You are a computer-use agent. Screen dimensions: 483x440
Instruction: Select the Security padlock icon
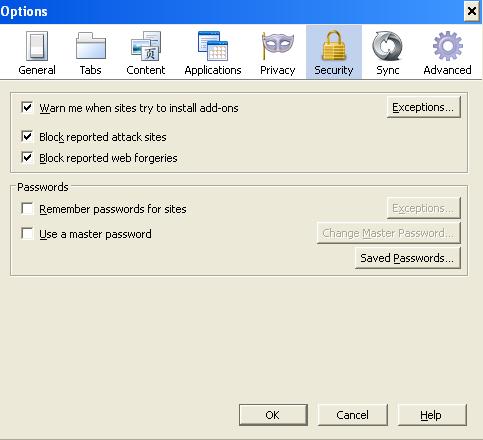pos(334,46)
